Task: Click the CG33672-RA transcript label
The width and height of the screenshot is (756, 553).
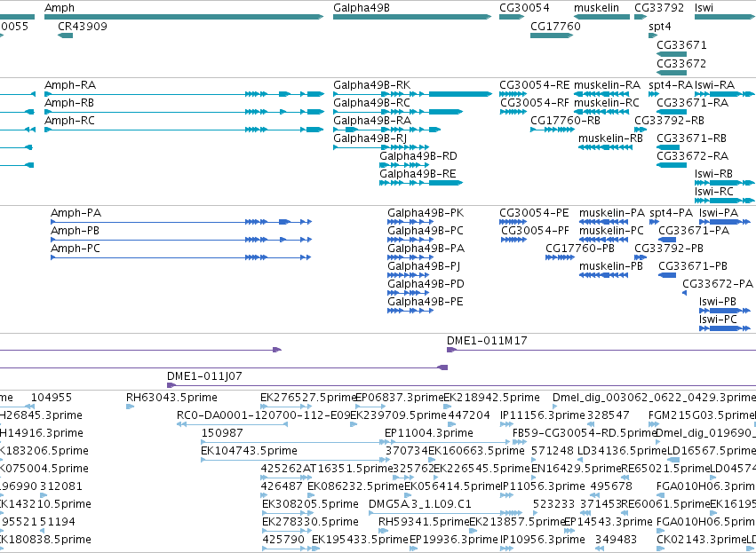Action: click(692, 156)
